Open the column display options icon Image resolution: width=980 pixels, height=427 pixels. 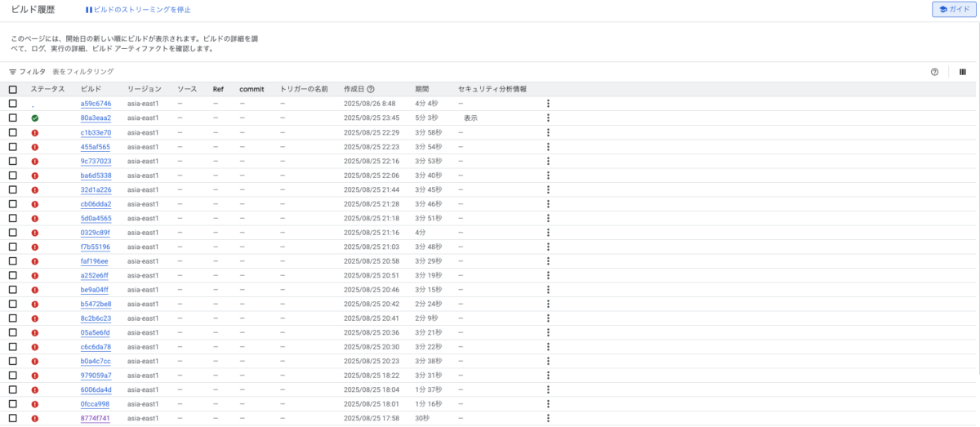coord(963,72)
